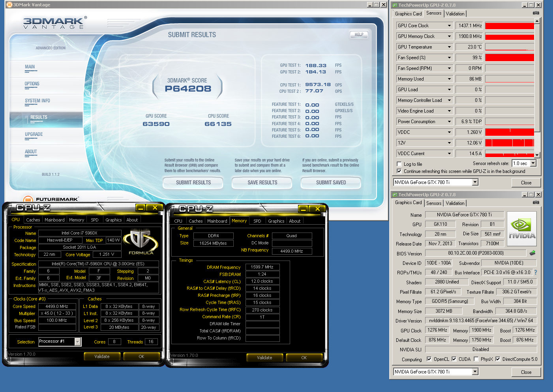Open Mainboard tab in left CPU-Z
The height and width of the screenshot is (392, 553).
click(54, 220)
